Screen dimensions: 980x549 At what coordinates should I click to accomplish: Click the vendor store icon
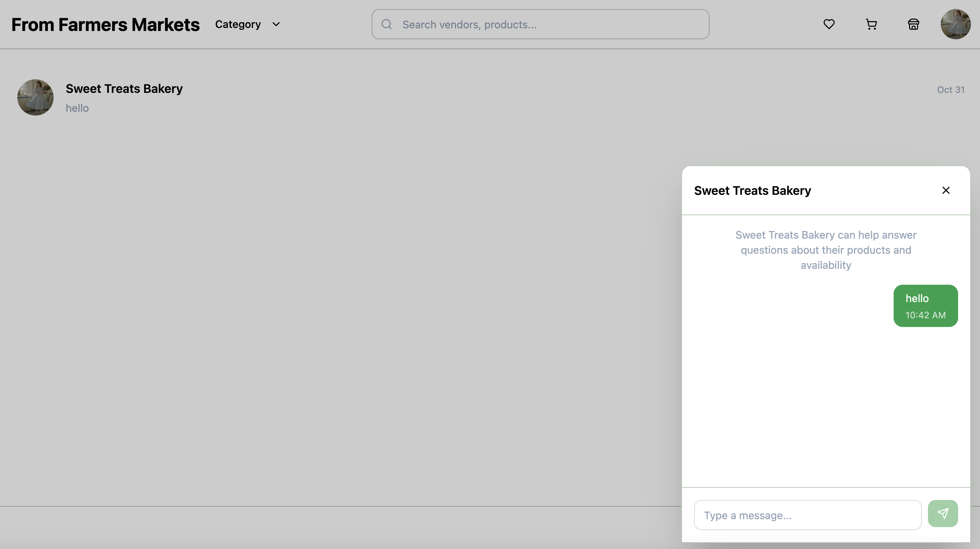point(914,25)
